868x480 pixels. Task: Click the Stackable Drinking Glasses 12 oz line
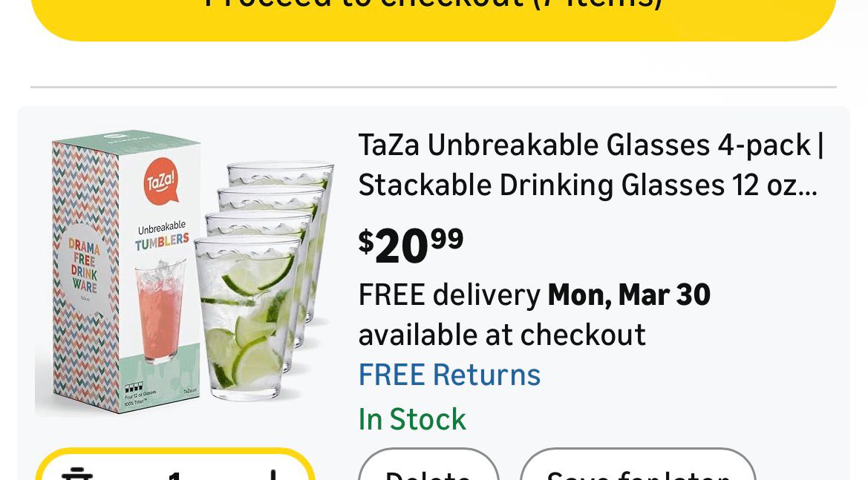click(x=587, y=185)
